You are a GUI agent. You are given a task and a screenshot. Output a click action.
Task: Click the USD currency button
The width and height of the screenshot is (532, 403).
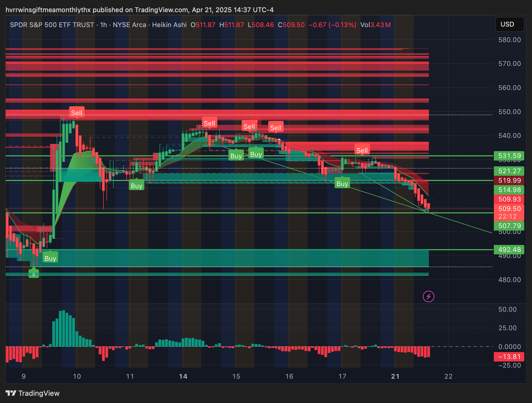(509, 24)
